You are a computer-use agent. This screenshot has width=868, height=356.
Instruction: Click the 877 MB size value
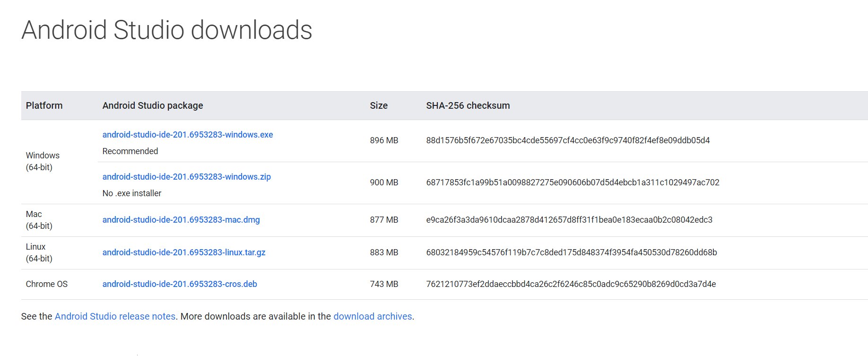tap(384, 220)
